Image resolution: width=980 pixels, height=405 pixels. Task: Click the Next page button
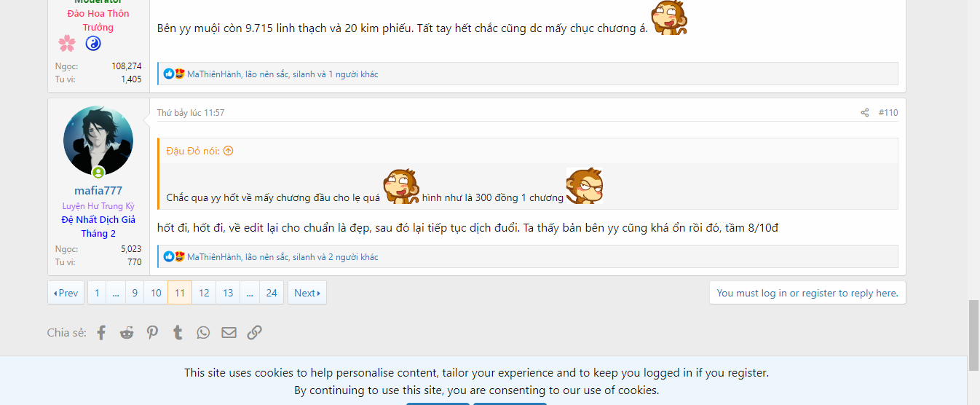(307, 293)
